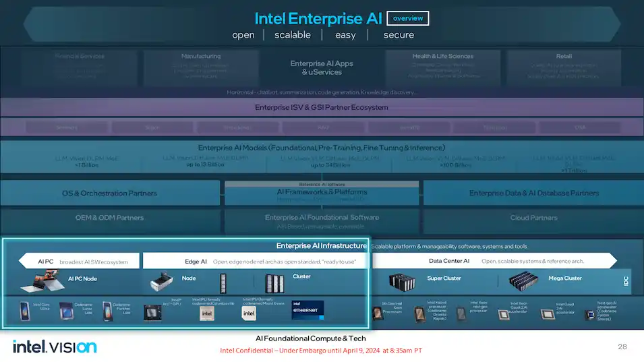Click the Health & Life Sciences tile
Viewport: 644px width, 362px height.
click(443, 67)
